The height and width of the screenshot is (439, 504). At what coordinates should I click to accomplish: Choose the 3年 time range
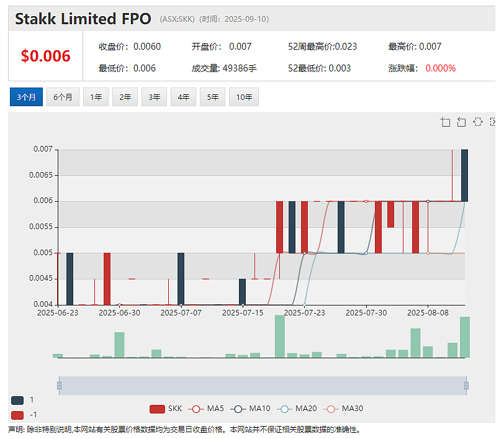(155, 97)
